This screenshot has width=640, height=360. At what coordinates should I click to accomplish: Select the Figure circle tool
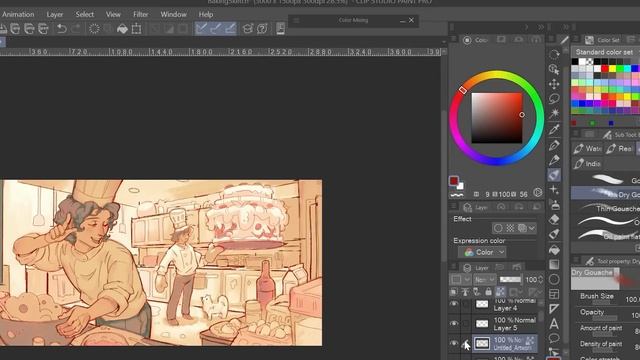[554, 279]
